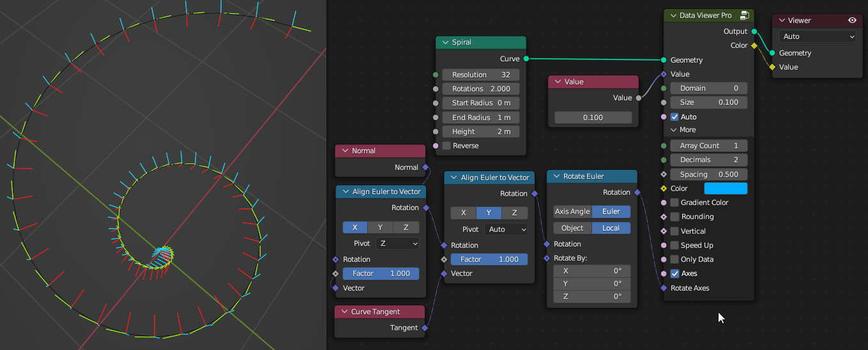Enable the Reverse checkbox in Spiral node
Image resolution: width=868 pixels, height=350 pixels.
(446, 146)
